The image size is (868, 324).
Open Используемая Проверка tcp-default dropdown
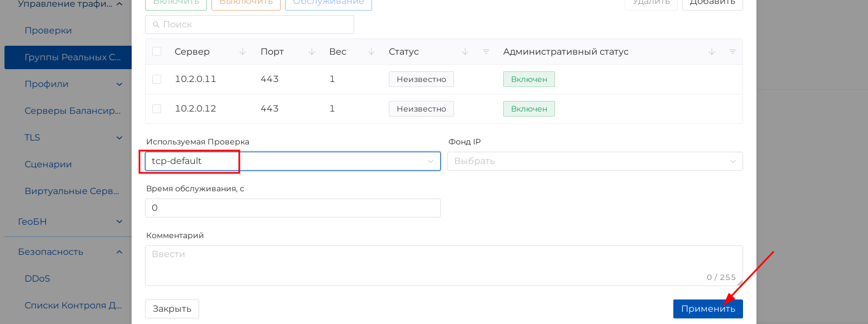pos(292,161)
